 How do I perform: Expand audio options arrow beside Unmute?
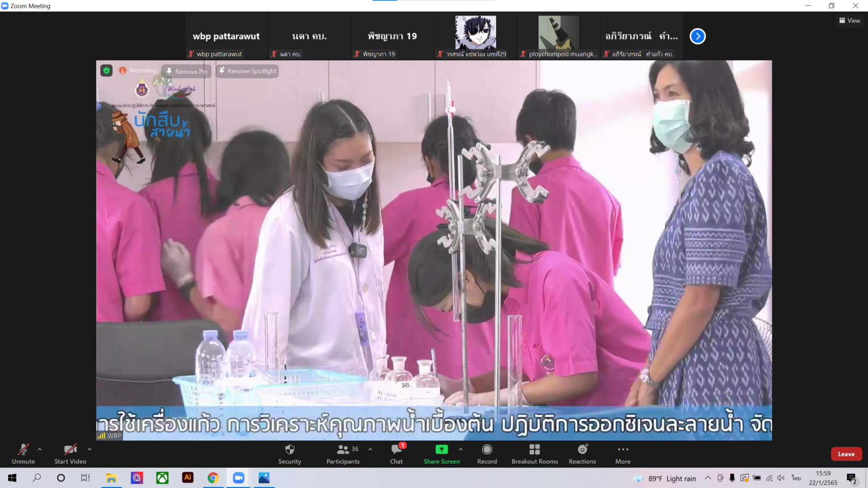point(40,449)
